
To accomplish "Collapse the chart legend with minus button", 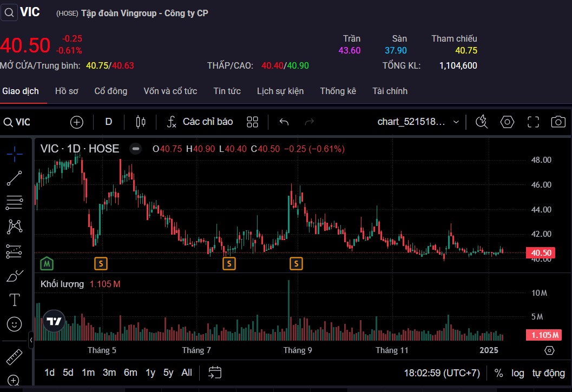I will click(x=136, y=149).
